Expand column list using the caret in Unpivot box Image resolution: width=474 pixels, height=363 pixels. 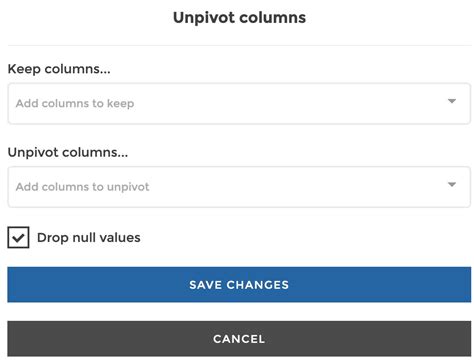point(452,184)
